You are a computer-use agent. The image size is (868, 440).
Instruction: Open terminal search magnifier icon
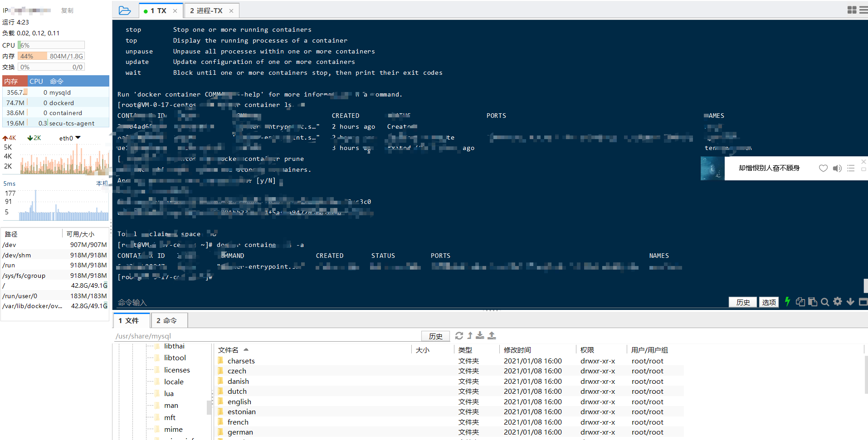(x=825, y=302)
